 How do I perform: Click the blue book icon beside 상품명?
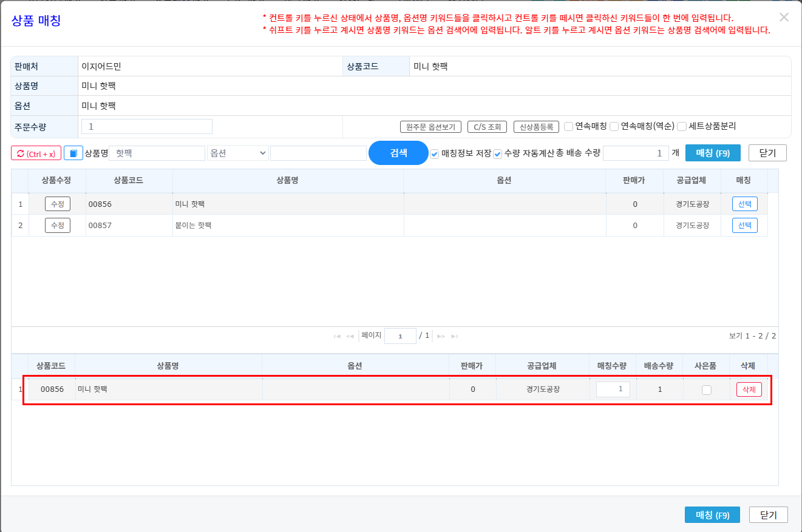pos(73,153)
